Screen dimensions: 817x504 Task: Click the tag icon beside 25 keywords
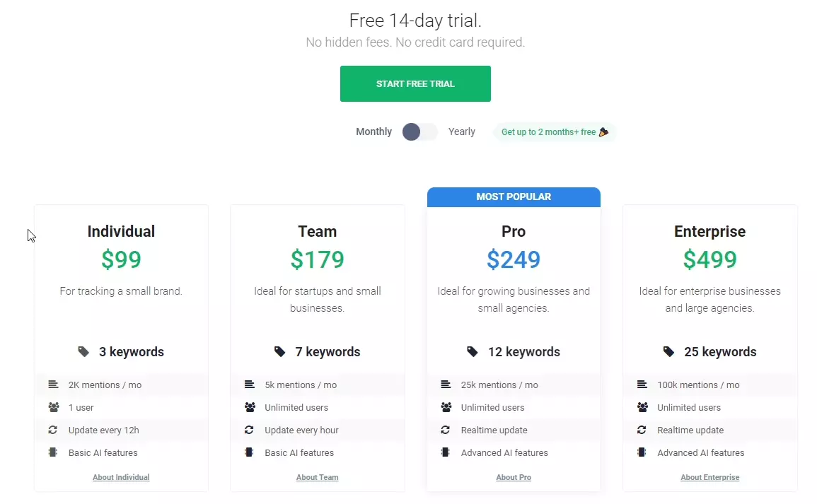[x=668, y=352]
